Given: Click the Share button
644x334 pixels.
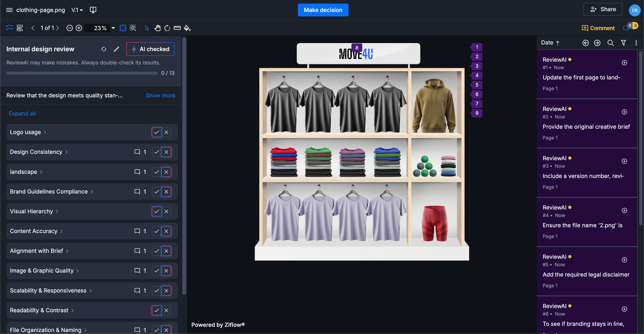Looking at the screenshot, I should click(603, 9).
